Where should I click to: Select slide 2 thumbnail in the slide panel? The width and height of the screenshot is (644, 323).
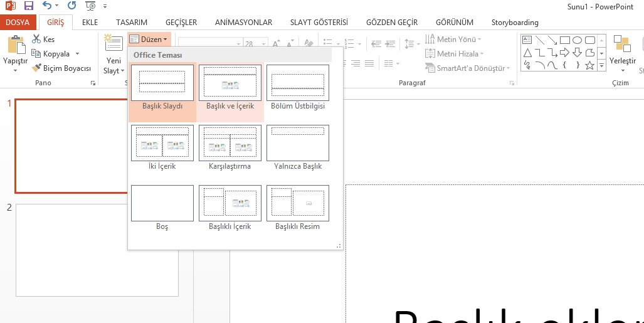pyautogui.click(x=97, y=250)
